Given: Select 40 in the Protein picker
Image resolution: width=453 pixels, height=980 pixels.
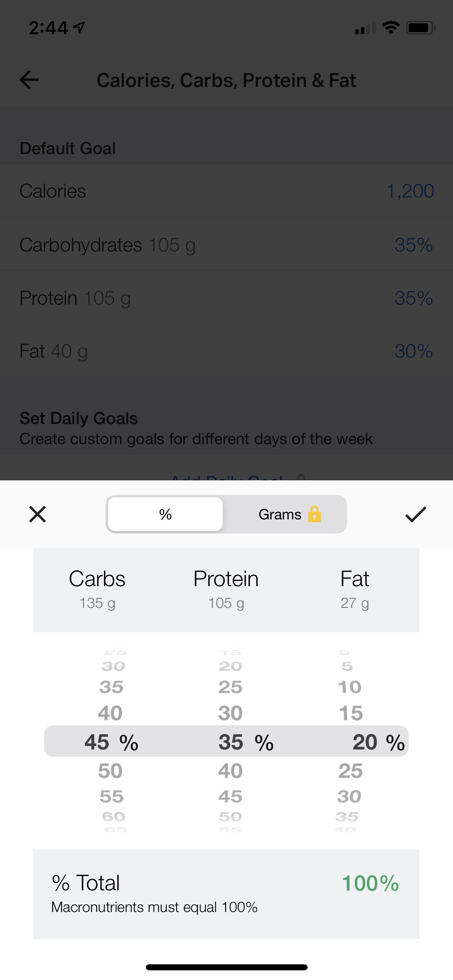Looking at the screenshot, I should point(230,771).
